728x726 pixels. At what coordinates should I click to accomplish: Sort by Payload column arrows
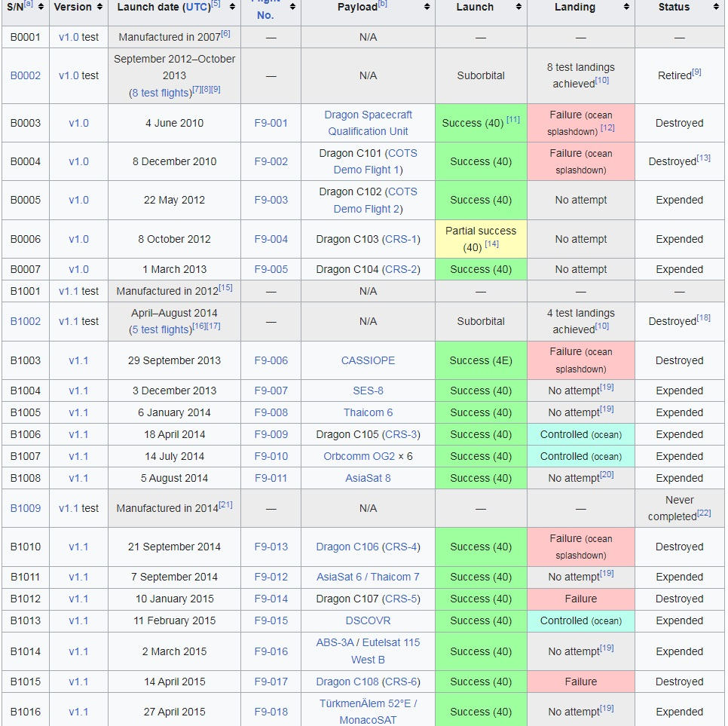[427, 7]
